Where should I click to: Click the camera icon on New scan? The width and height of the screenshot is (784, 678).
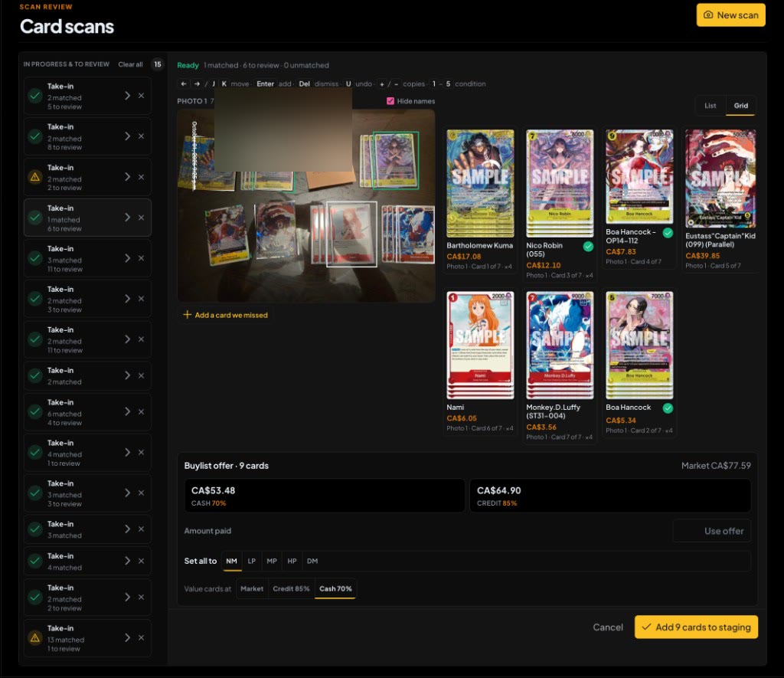tap(708, 15)
